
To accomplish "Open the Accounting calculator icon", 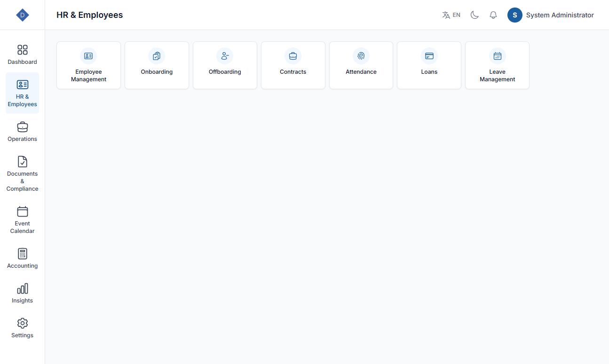I will [23, 254].
